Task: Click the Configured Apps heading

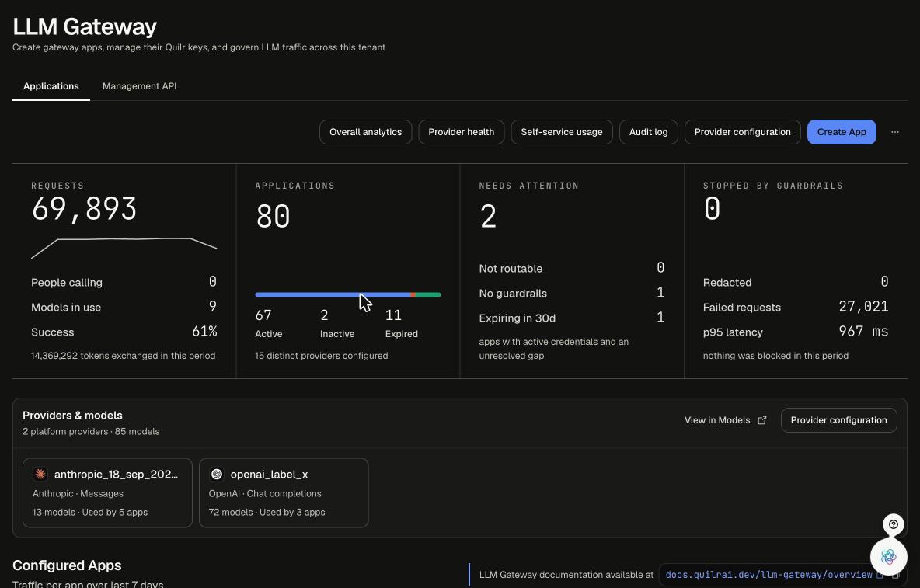Action: click(x=67, y=565)
